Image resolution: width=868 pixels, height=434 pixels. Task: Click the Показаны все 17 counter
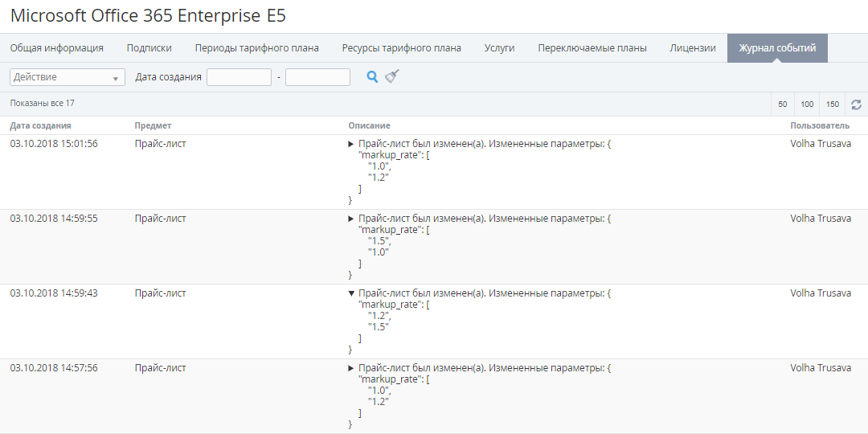[42, 104]
